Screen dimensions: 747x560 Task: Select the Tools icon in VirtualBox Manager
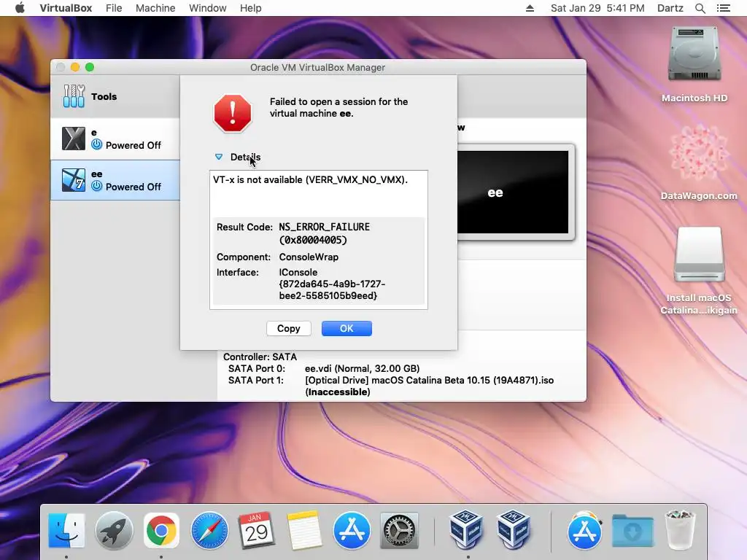(x=74, y=96)
